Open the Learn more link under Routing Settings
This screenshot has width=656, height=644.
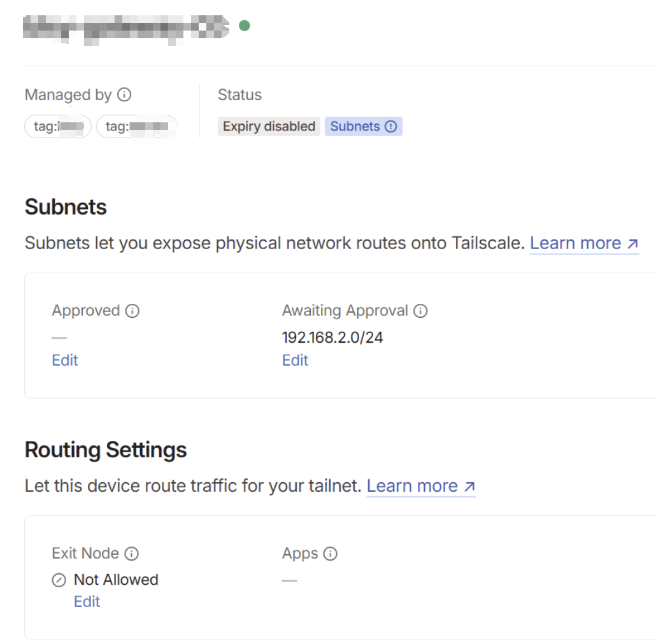(x=412, y=487)
